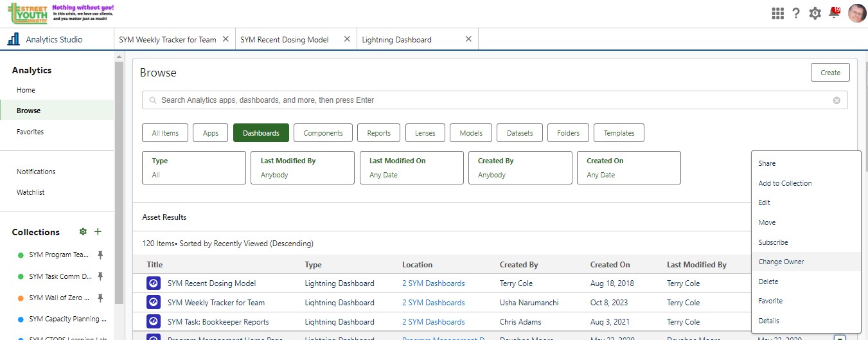Close the Lightning Dashboard tab

[x=468, y=39]
